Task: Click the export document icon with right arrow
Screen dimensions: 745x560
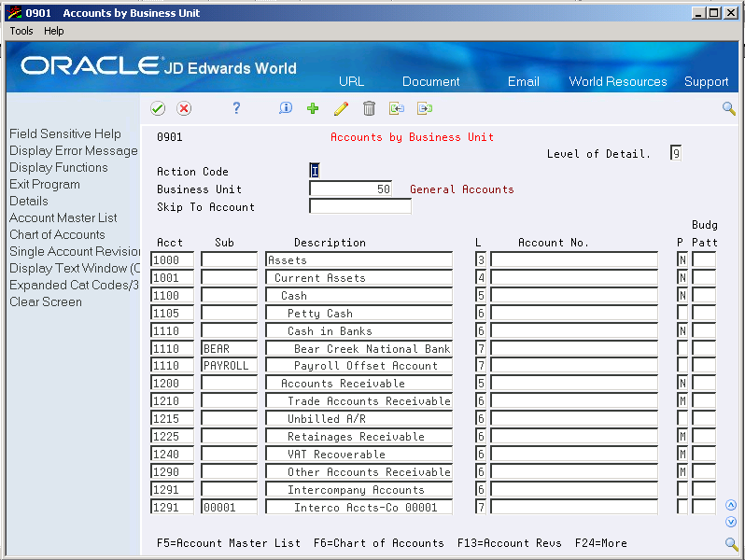Action: coord(425,109)
